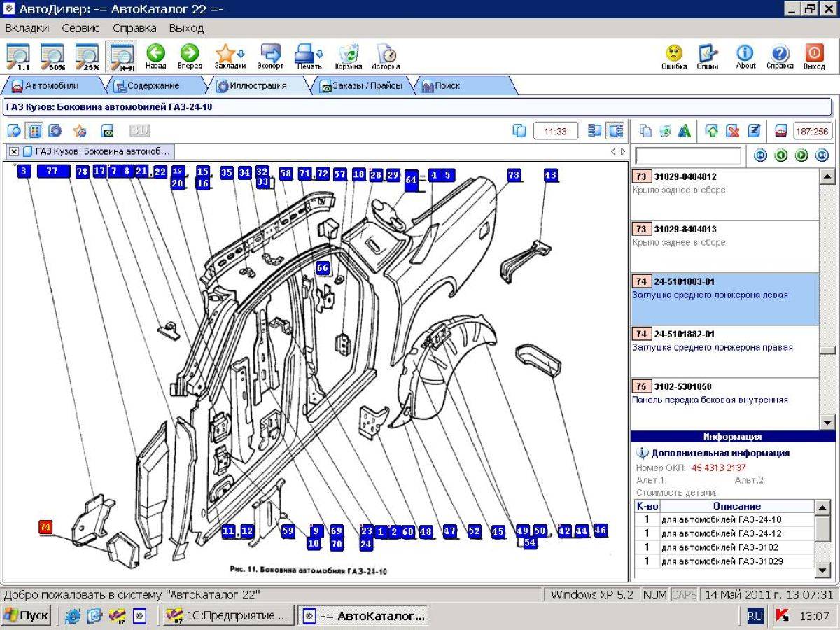The height and width of the screenshot is (630, 840).
Task: Click the 11:33 counter box
Action: [x=556, y=131]
